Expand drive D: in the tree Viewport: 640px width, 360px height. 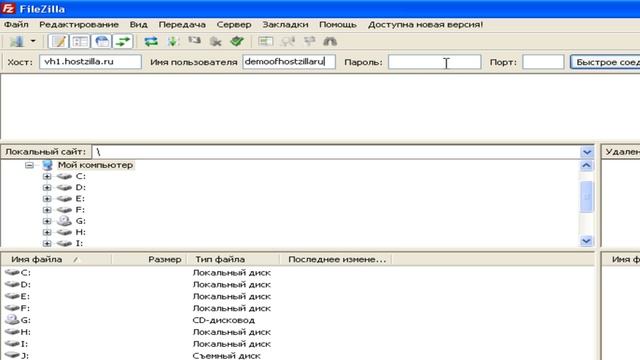point(47,188)
